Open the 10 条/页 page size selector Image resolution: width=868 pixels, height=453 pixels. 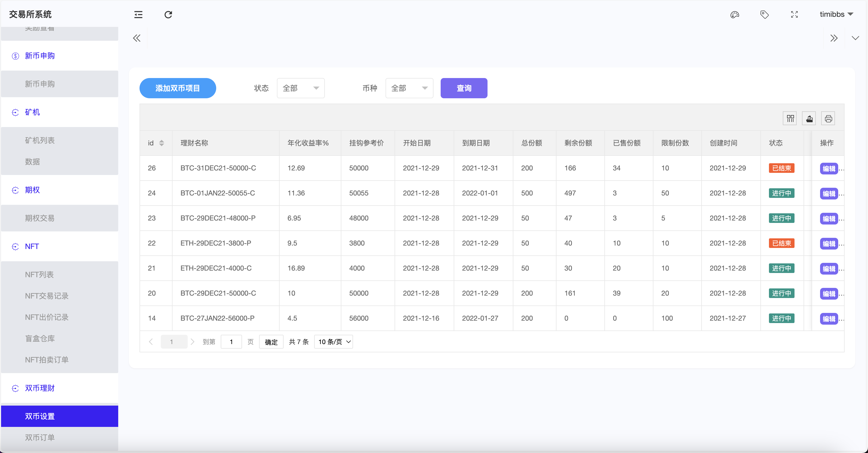tap(333, 341)
